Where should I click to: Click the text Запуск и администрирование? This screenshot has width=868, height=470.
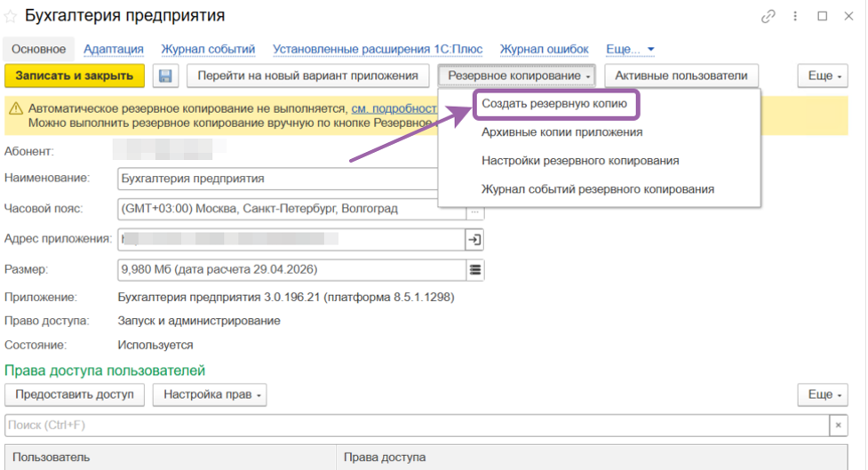199,321
